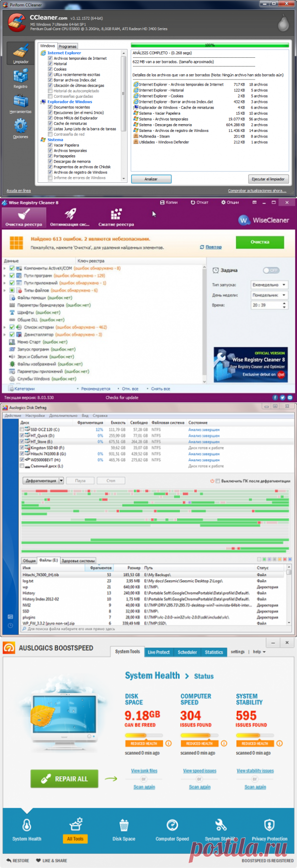This screenshot has height=868, width=297.
Task: Click info icon beside Disk Space health bar
Action: tap(168, 743)
